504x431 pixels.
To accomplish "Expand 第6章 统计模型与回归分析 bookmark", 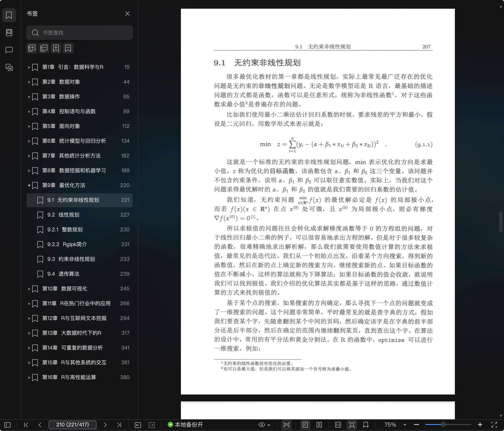I will click(x=29, y=141).
